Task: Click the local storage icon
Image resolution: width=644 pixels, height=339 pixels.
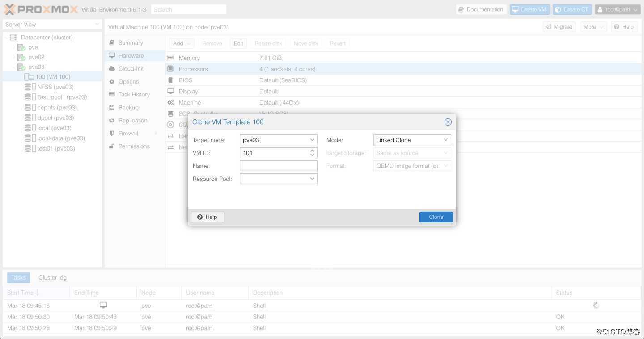Action: pyautogui.click(x=30, y=128)
